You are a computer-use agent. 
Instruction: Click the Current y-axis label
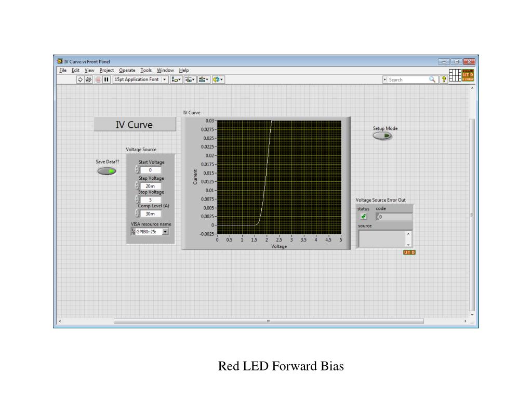195,177
